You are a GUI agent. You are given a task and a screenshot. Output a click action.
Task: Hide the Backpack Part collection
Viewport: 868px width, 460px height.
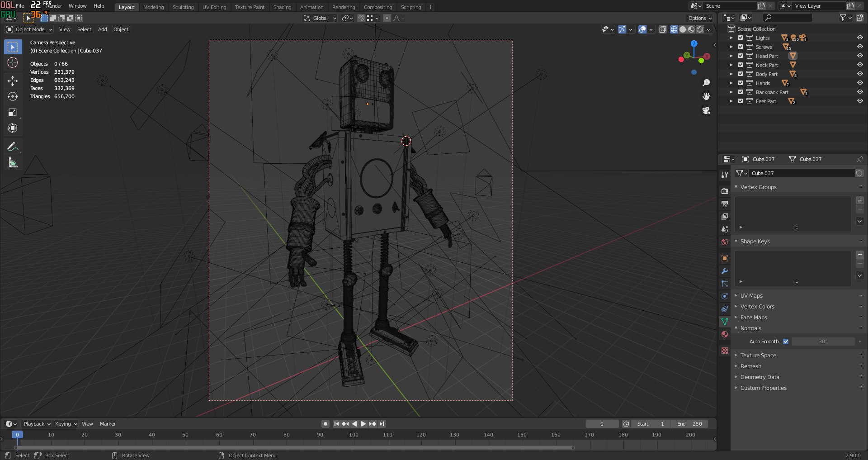point(860,92)
